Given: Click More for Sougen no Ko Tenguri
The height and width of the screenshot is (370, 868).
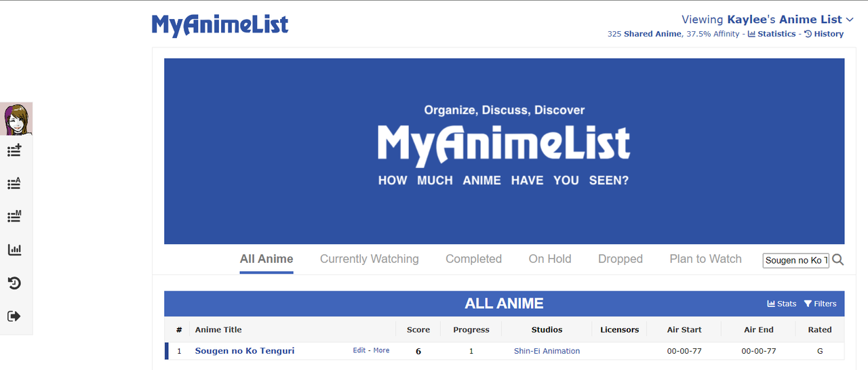Looking at the screenshot, I should pos(381,350).
